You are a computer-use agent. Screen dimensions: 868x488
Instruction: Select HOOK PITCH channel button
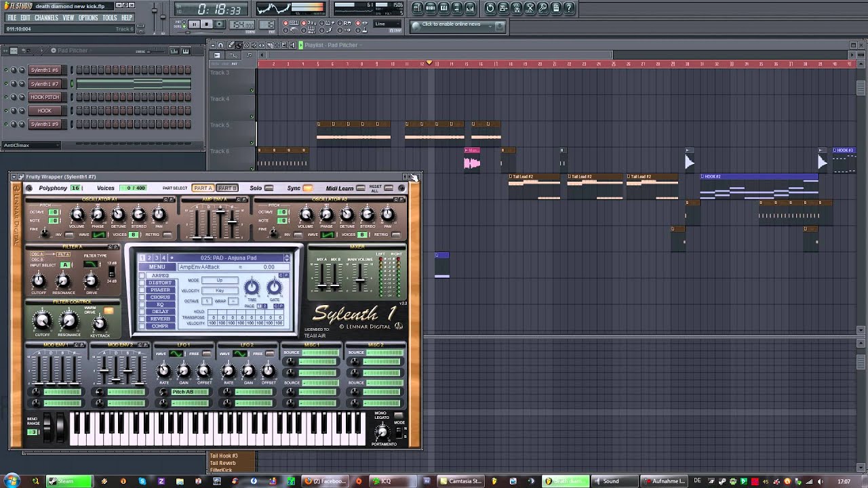click(45, 97)
